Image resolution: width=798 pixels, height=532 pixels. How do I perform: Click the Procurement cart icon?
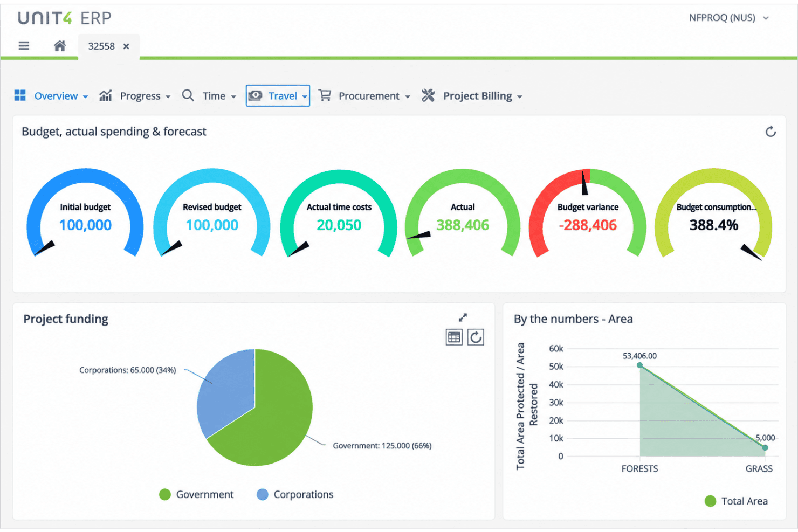[325, 95]
